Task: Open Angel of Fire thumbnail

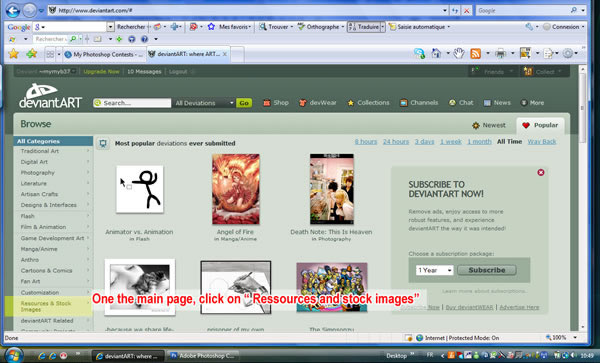Action: coord(236,189)
